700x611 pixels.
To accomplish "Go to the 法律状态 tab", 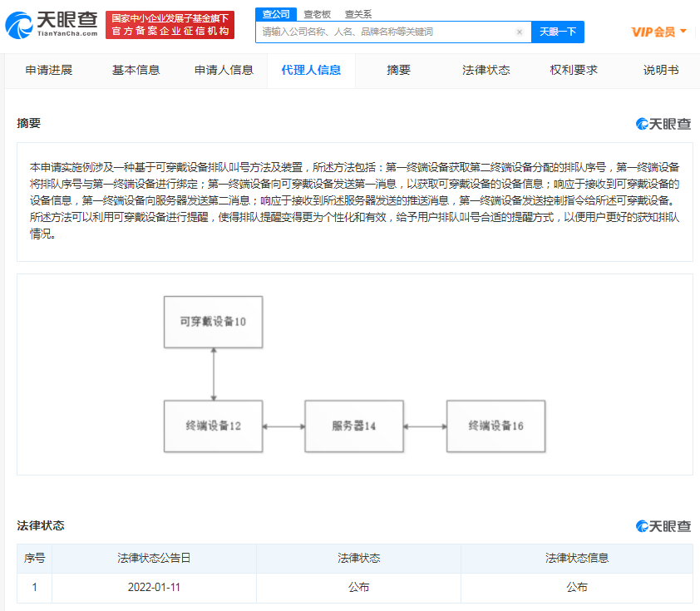I will [x=486, y=71].
